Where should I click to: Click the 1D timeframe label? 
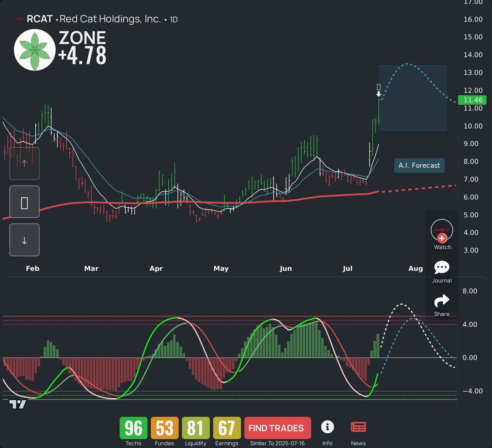click(174, 20)
